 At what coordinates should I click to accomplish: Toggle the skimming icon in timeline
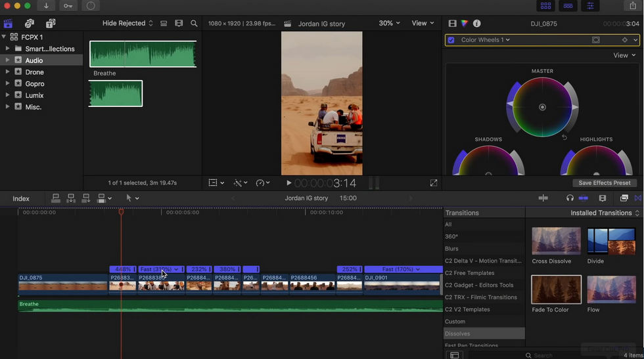(543, 198)
